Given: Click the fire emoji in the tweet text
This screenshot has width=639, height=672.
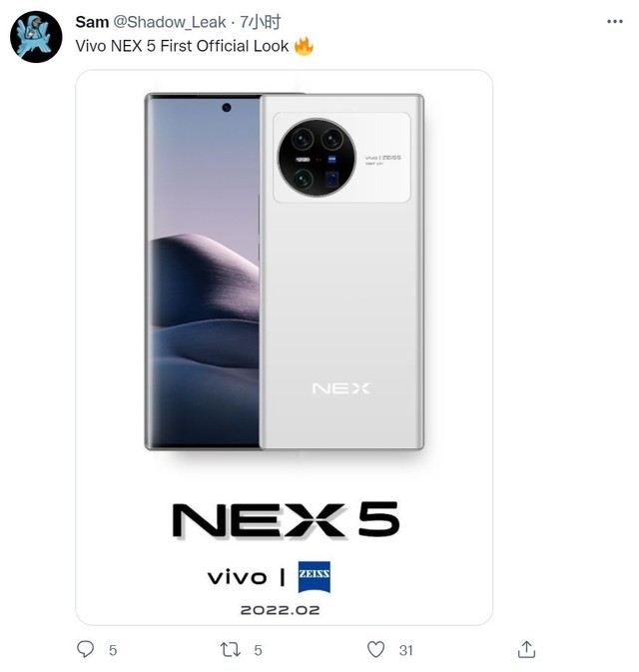Looking at the screenshot, I should coord(304,46).
